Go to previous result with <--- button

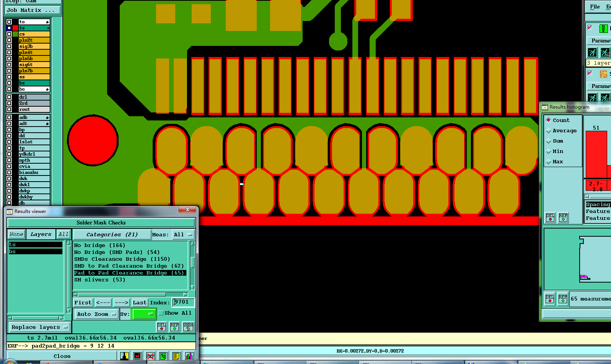pyautogui.click(x=103, y=302)
